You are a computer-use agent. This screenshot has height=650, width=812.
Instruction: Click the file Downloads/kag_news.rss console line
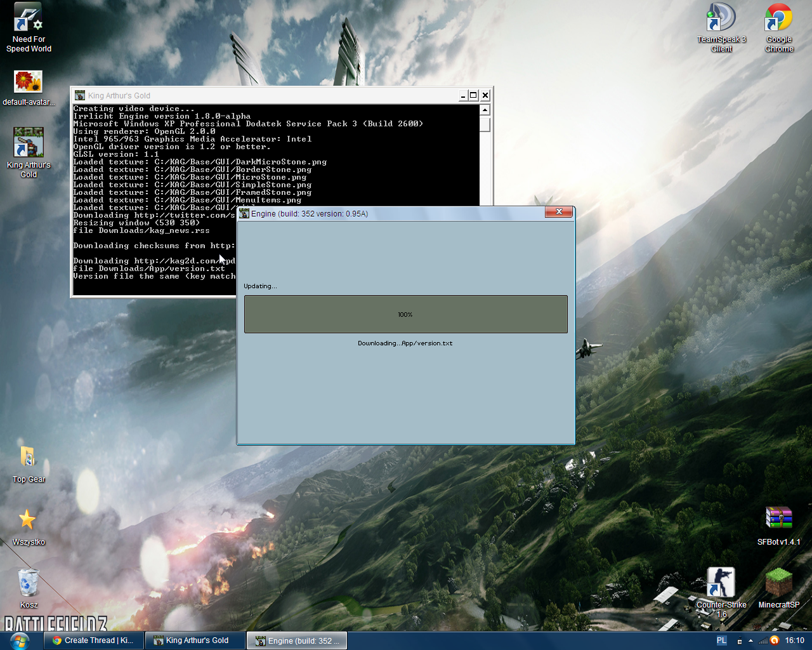pos(141,230)
